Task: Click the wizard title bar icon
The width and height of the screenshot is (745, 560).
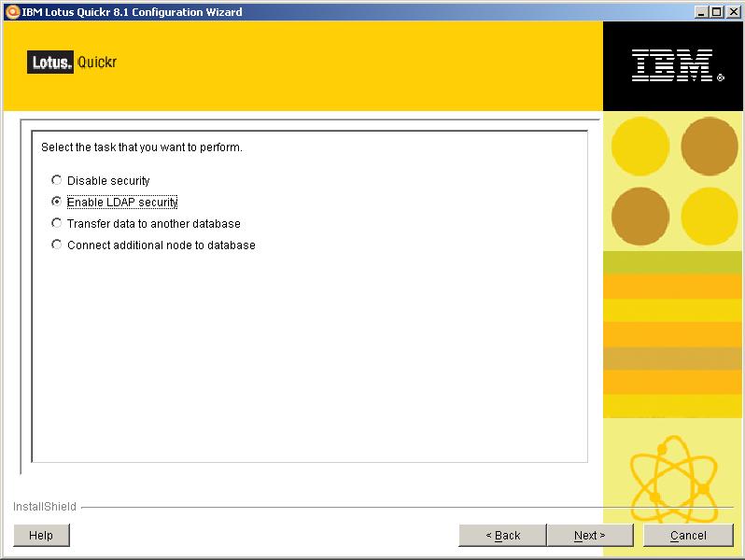Action: pyautogui.click(x=13, y=12)
